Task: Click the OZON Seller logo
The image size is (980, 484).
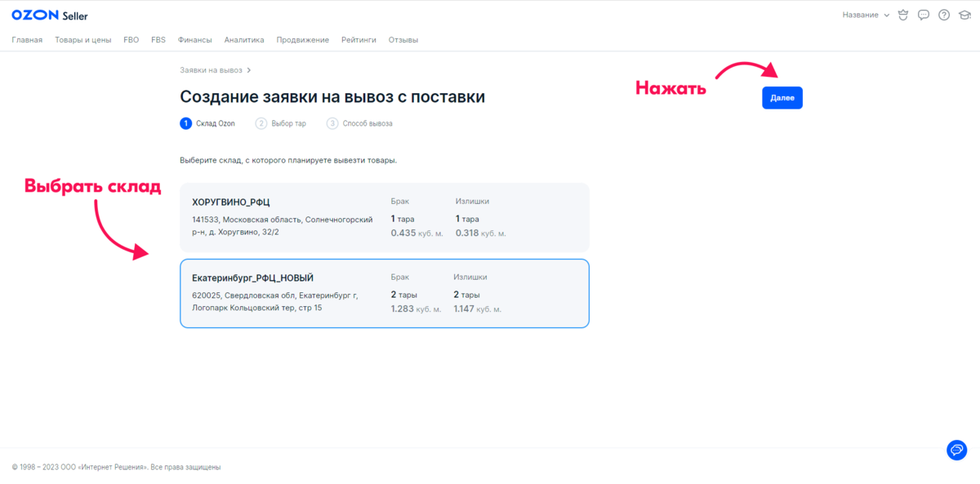Action: point(50,16)
